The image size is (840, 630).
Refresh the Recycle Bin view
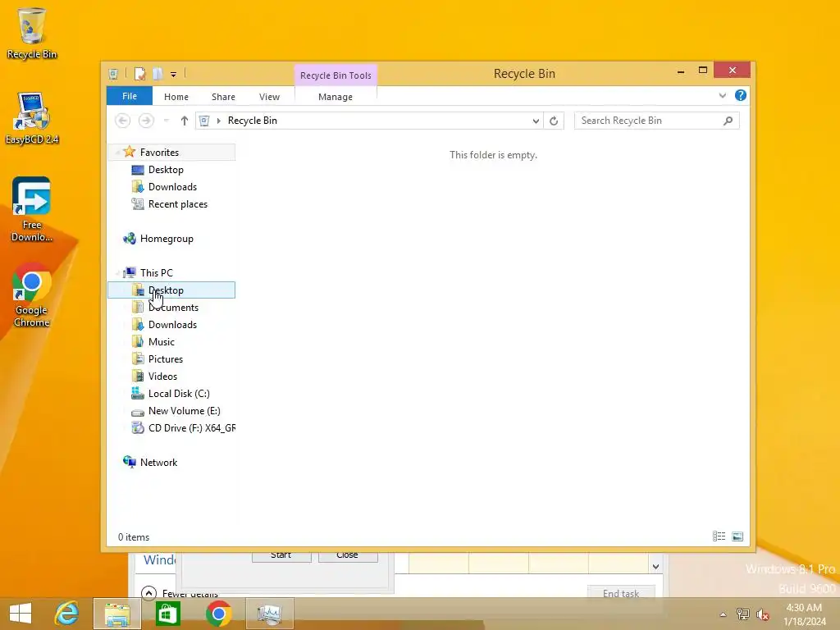(554, 121)
